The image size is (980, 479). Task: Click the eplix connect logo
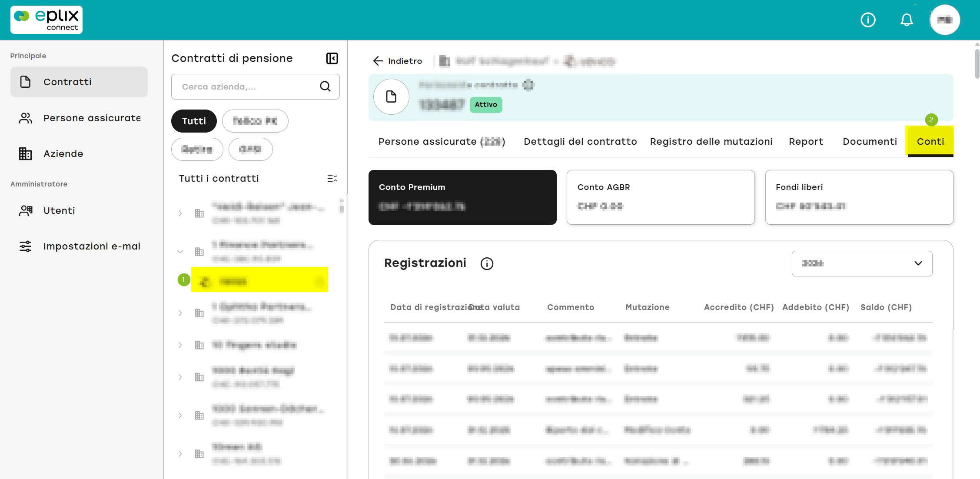[x=47, y=20]
